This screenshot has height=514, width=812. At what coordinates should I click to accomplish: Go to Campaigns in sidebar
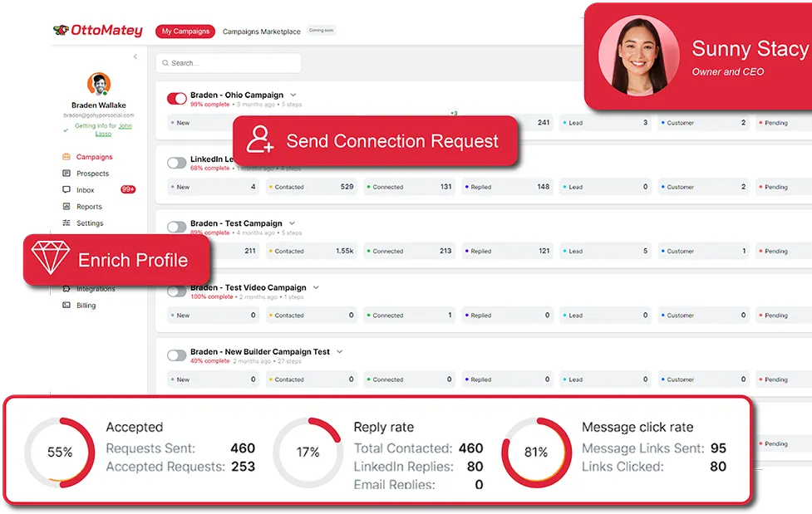point(94,157)
